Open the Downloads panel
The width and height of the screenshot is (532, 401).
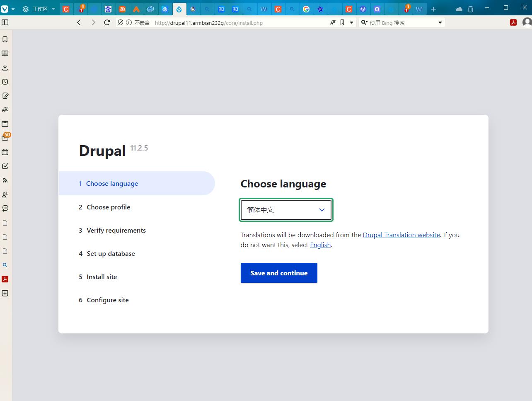tap(5, 68)
